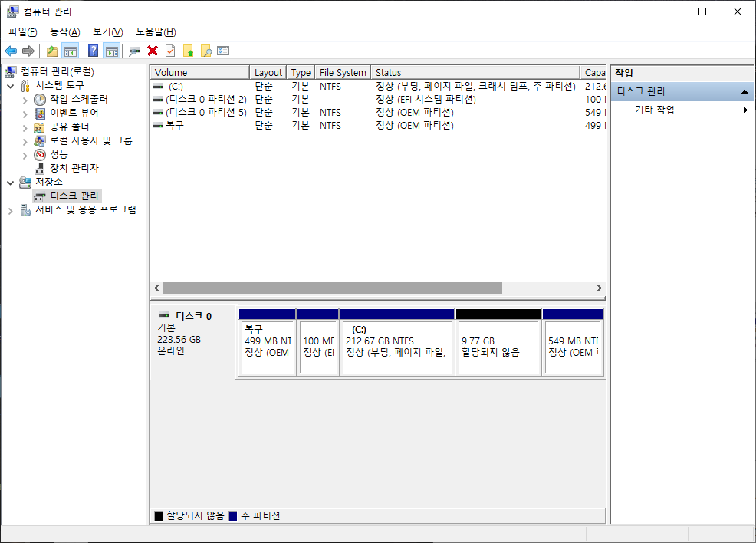Sort by the Type column header
The width and height of the screenshot is (756, 543).
[x=301, y=72]
